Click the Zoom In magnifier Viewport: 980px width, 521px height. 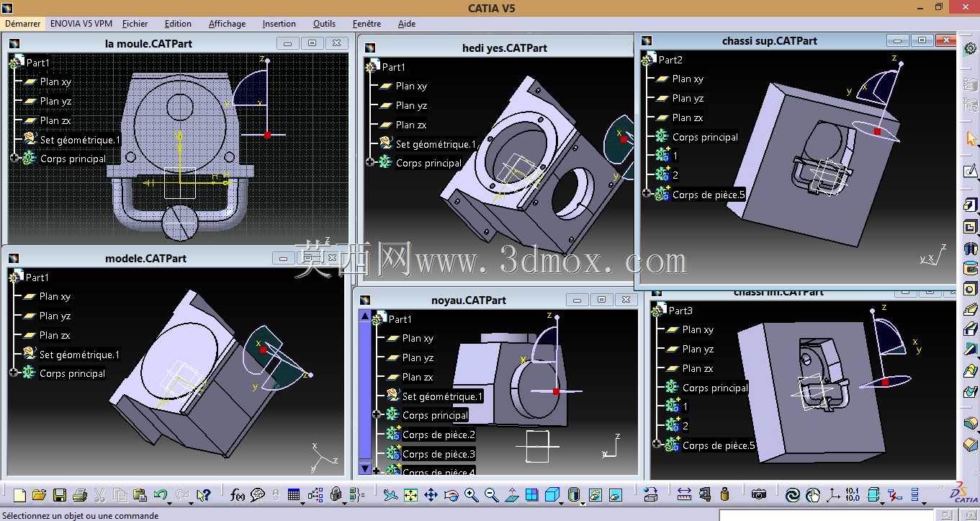point(472,495)
